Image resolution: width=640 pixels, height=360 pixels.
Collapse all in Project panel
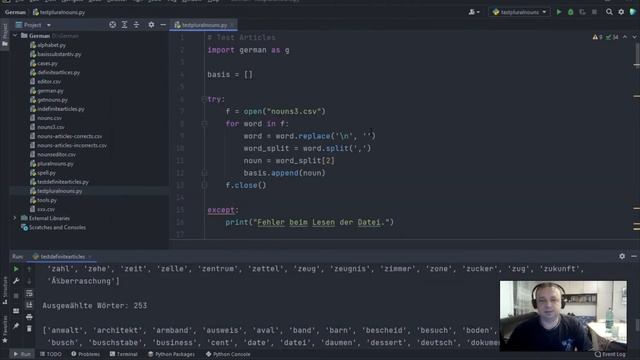tap(136, 25)
